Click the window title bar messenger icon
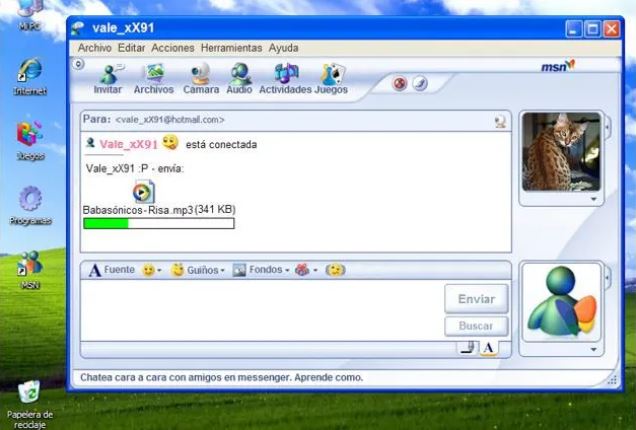Viewport: 636px width, 430px height. 77,28
